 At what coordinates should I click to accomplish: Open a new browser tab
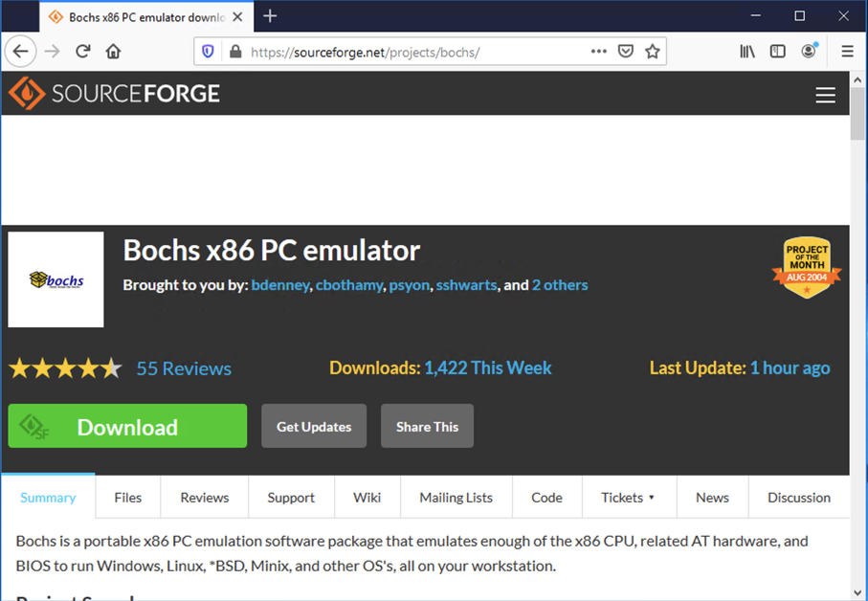click(270, 16)
